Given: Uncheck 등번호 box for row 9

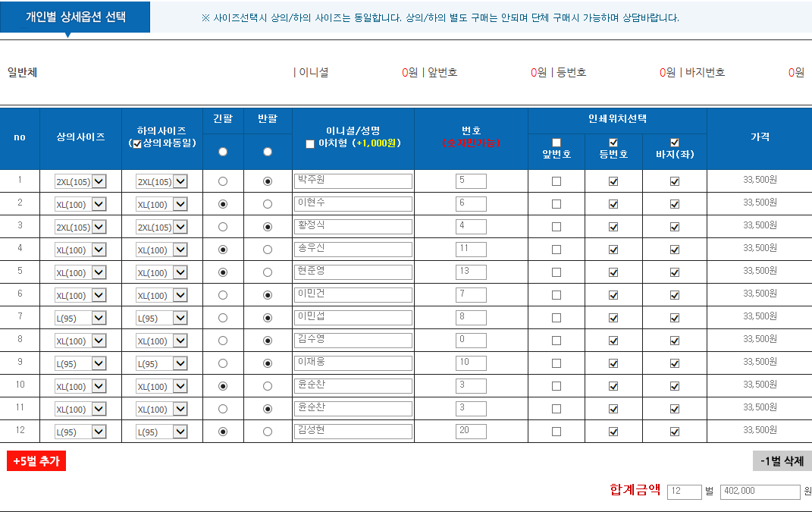Looking at the screenshot, I should pos(613,363).
